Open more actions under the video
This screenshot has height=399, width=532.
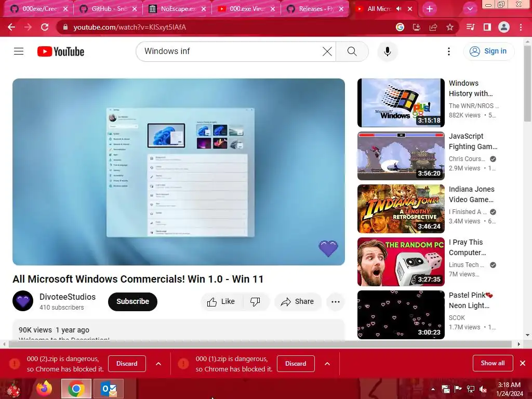[336, 302]
